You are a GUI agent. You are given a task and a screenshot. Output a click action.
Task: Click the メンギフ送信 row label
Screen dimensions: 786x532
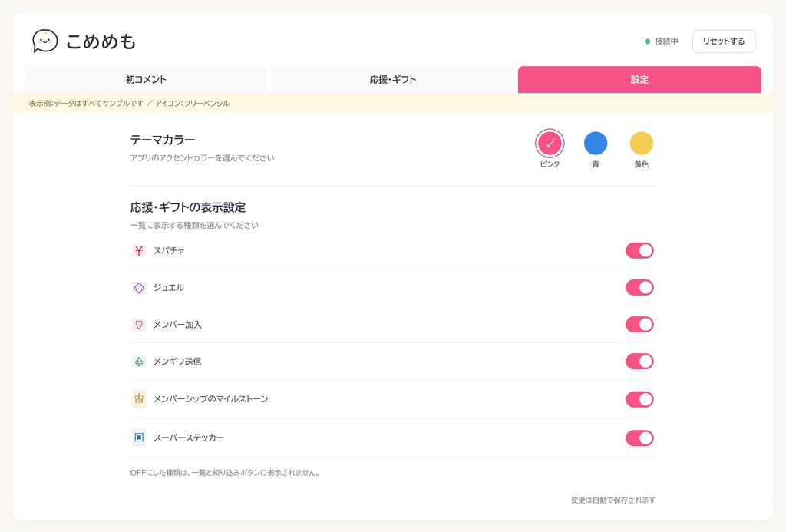177,362
